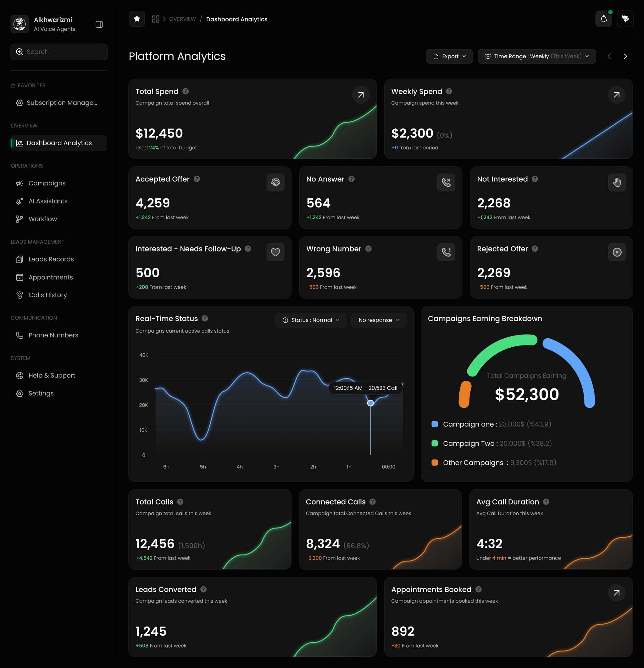Click the Phone Numbers handset icon

[20, 335]
